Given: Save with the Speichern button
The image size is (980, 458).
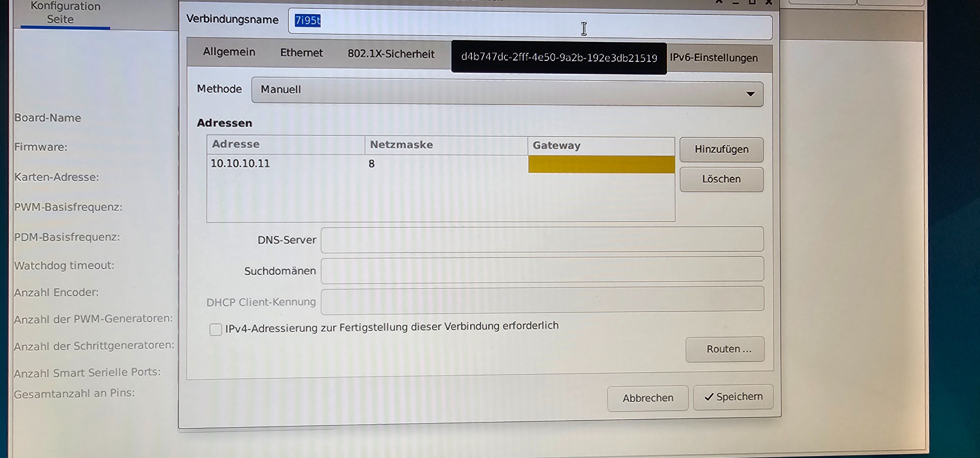Looking at the screenshot, I should pyautogui.click(x=733, y=397).
